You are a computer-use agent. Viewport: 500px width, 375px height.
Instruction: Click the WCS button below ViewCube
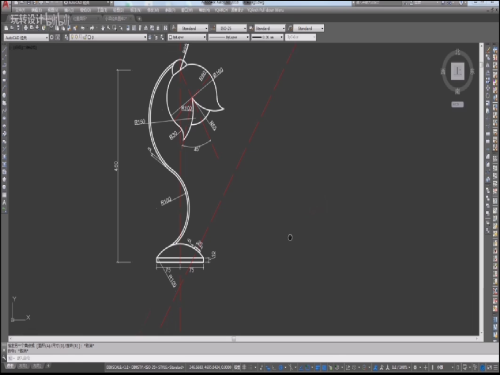coord(457,104)
